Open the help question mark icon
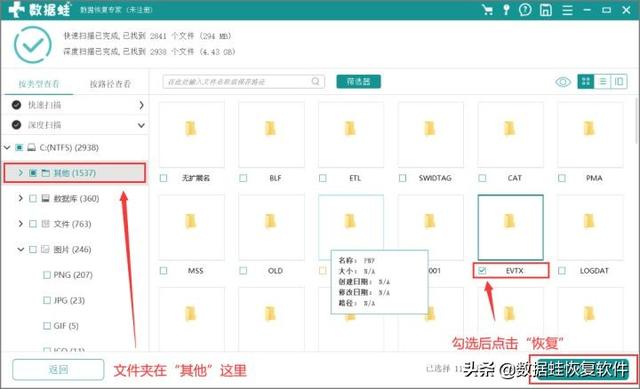This screenshot has height=389, width=640. (x=525, y=9)
